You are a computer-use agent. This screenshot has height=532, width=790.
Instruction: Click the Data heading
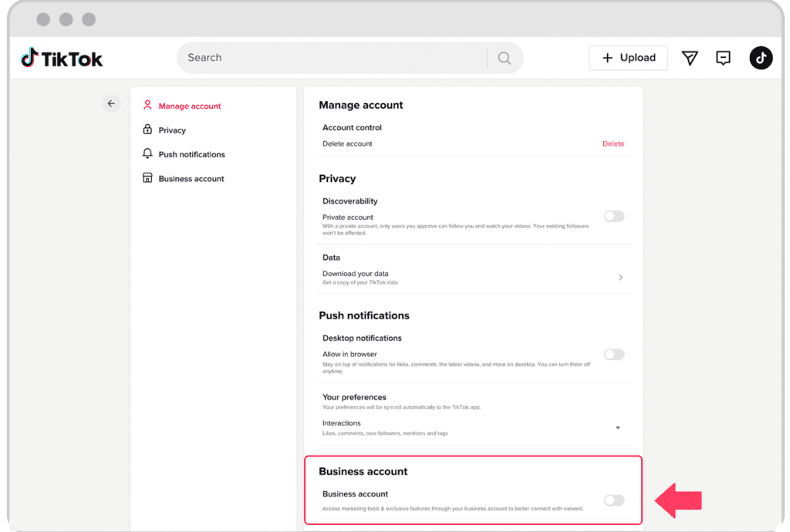[x=331, y=258]
